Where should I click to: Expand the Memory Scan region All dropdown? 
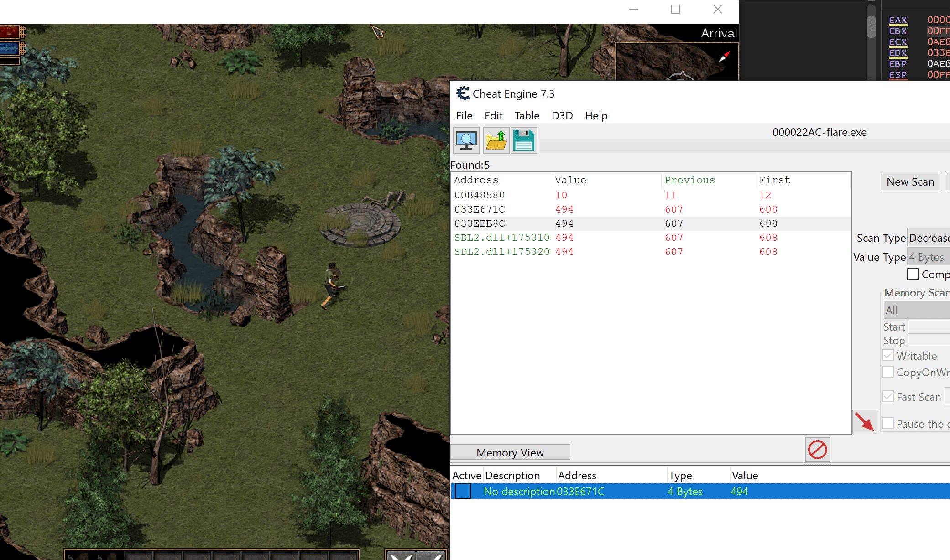[917, 310]
